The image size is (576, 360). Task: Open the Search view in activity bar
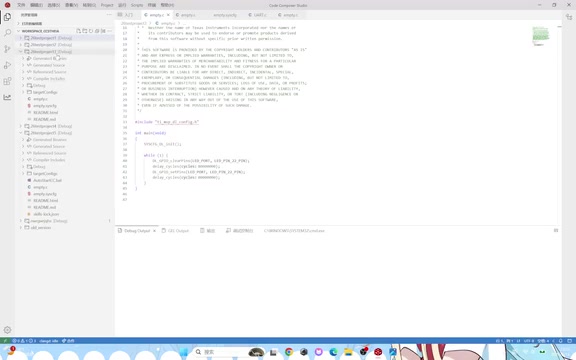(7, 33)
